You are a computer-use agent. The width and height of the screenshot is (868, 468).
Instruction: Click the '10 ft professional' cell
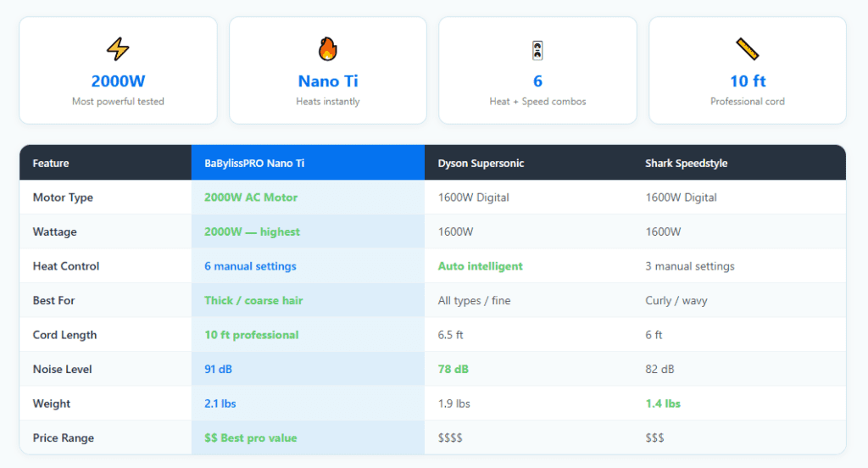pyautogui.click(x=251, y=335)
